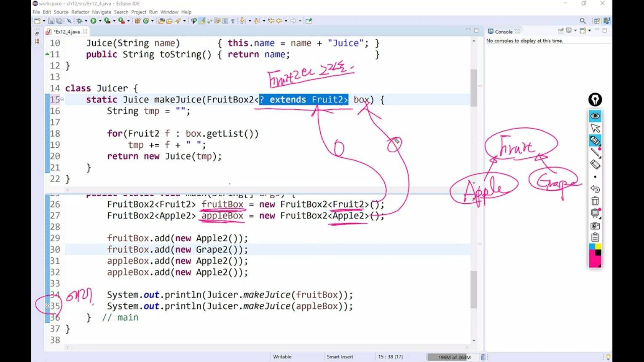
Task: Close the Ex12_4.java editor tab
Action: point(85,32)
